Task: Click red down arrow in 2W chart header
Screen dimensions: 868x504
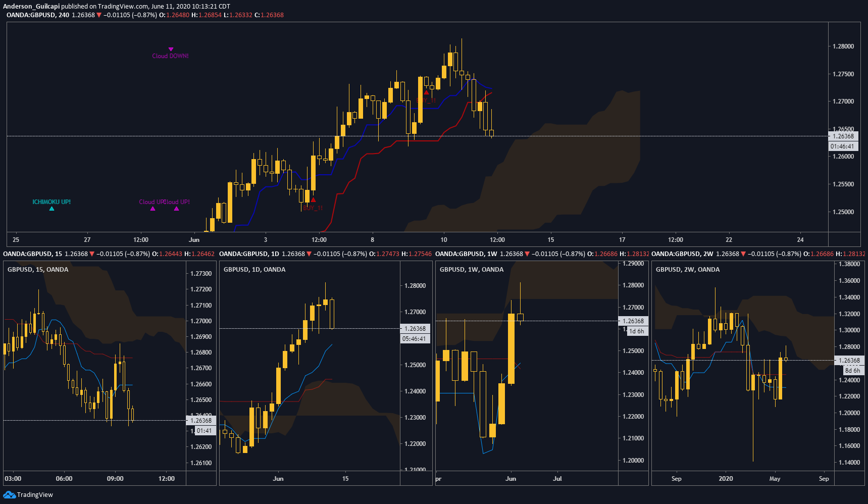Action: point(743,254)
